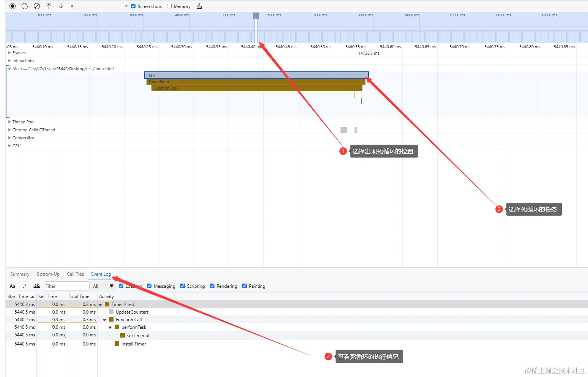Sort by Activity column header
The width and height of the screenshot is (588, 377).
tap(342, 297)
